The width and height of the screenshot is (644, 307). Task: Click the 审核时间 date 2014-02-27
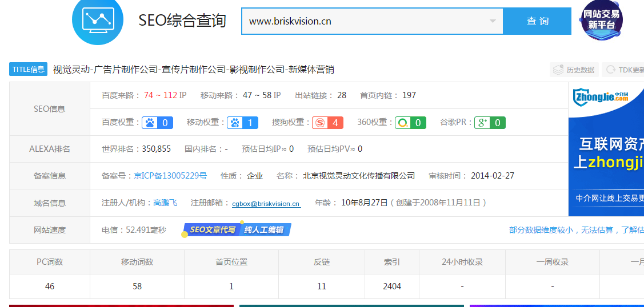493,176
